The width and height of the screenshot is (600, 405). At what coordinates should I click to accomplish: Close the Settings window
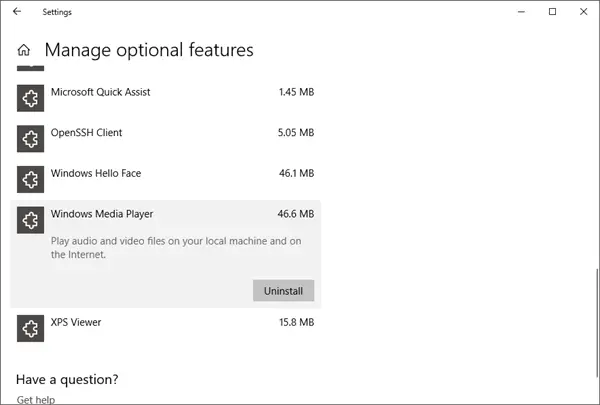[x=582, y=12]
